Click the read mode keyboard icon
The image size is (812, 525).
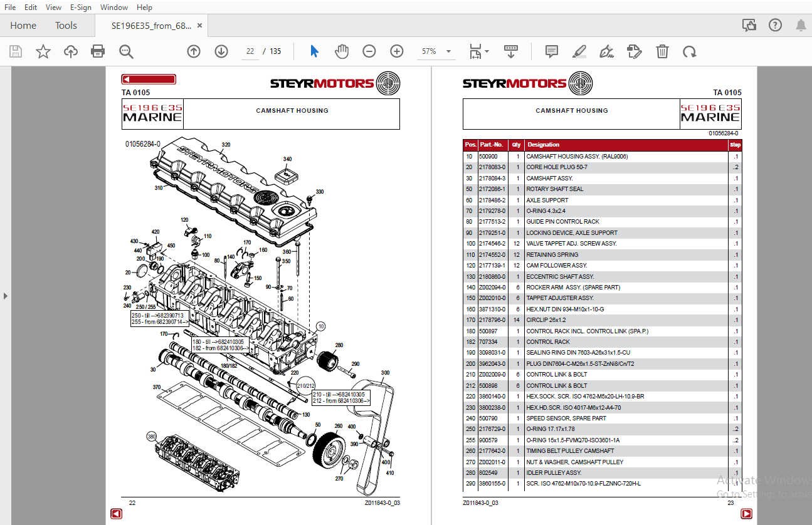click(511, 51)
